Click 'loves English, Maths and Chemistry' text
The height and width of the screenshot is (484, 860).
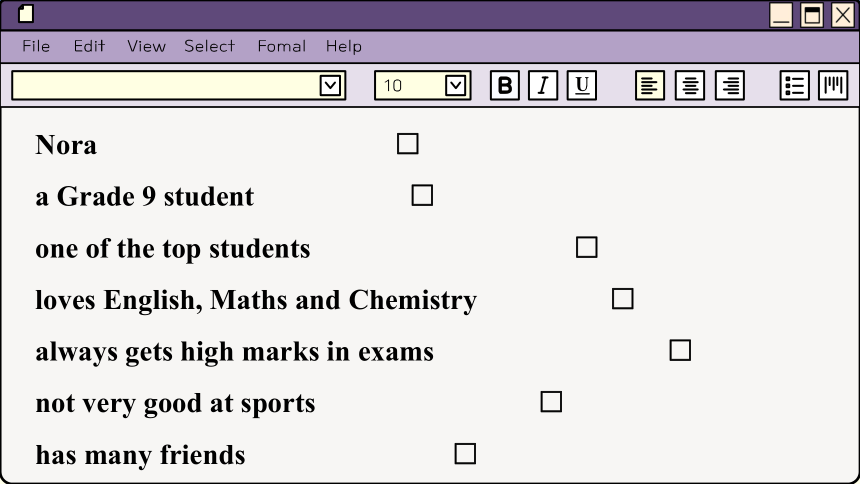[256, 300]
